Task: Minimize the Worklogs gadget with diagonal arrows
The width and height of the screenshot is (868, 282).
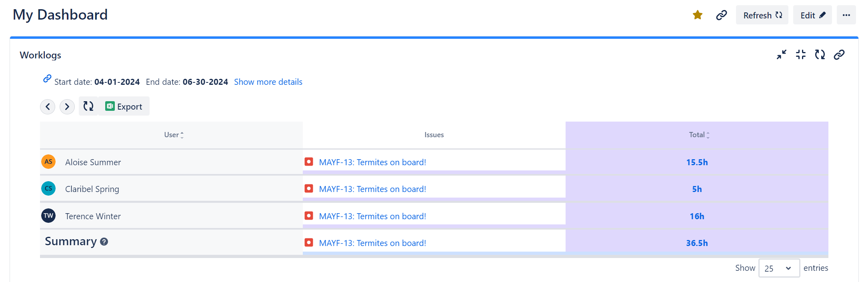Action: pos(782,54)
